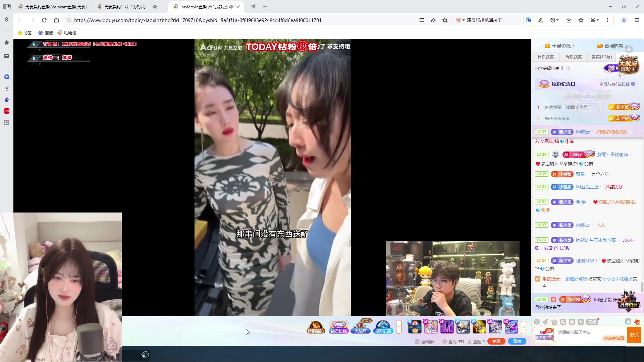Send the chat message with 发送
The image size is (644, 362).
point(634,335)
